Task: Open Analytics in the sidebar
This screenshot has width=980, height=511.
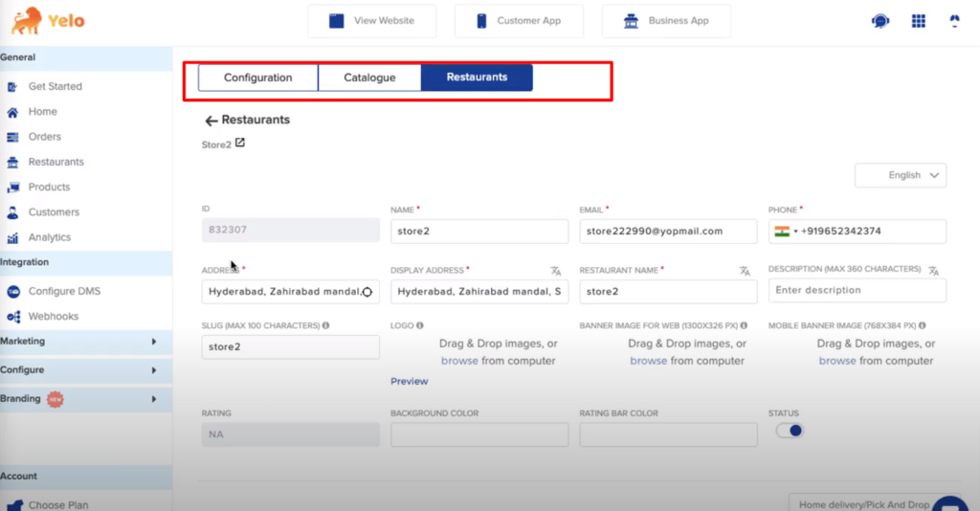Action: (x=50, y=238)
